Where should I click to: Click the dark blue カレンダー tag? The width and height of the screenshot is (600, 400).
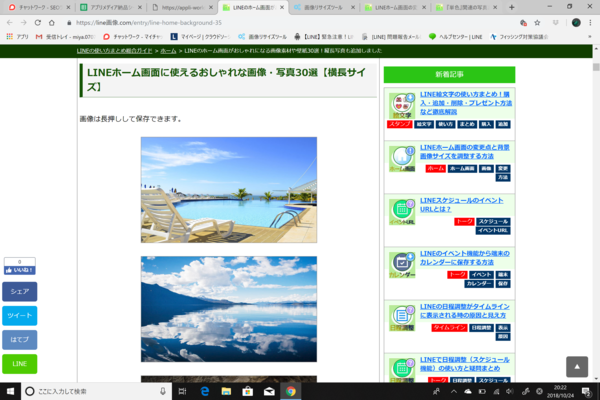click(479, 284)
